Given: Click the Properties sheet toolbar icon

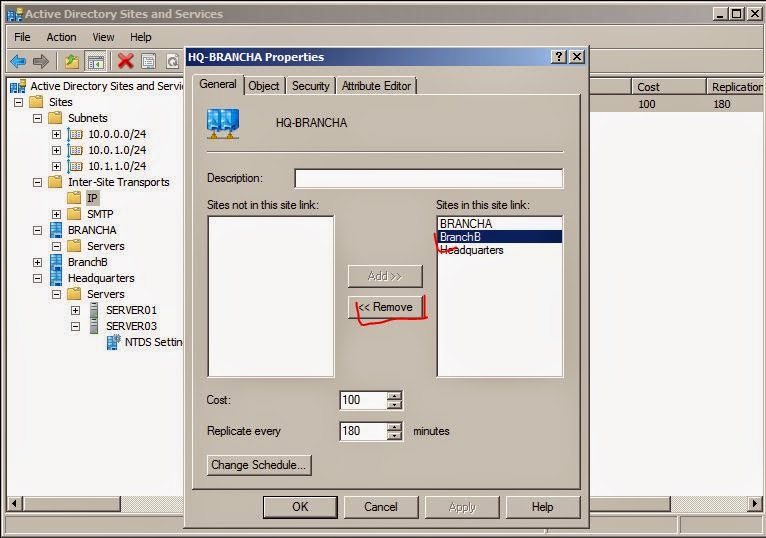Looking at the screenshot, I should pyautogui.click(x=149, y=62).
